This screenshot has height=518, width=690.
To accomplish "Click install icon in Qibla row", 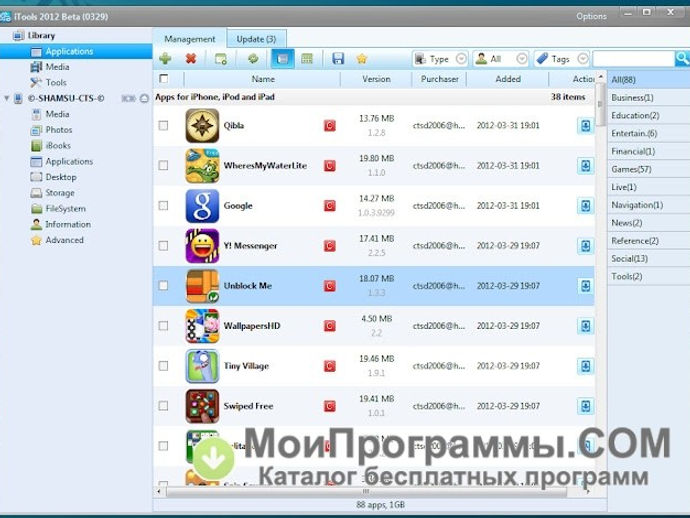I will click(585, 126).
